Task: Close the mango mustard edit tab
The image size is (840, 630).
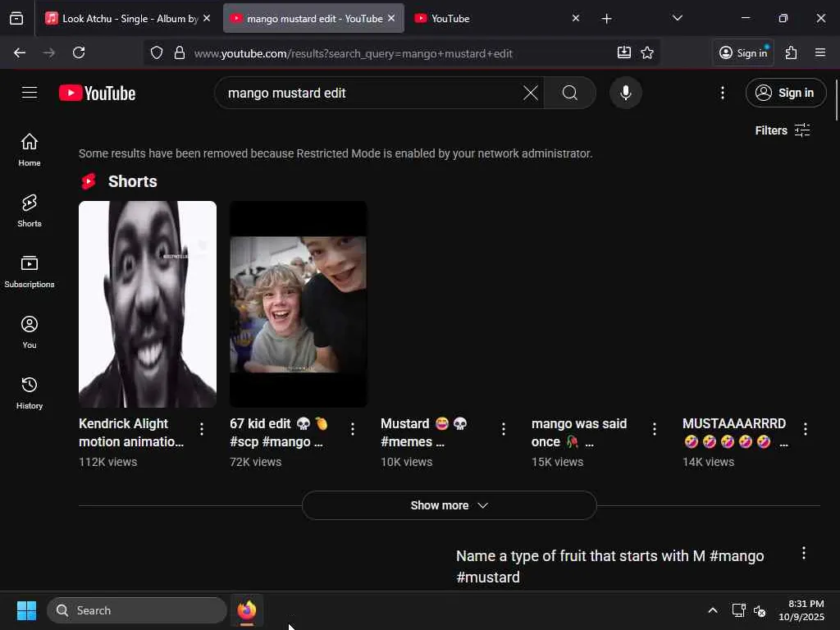Action: 391,18
